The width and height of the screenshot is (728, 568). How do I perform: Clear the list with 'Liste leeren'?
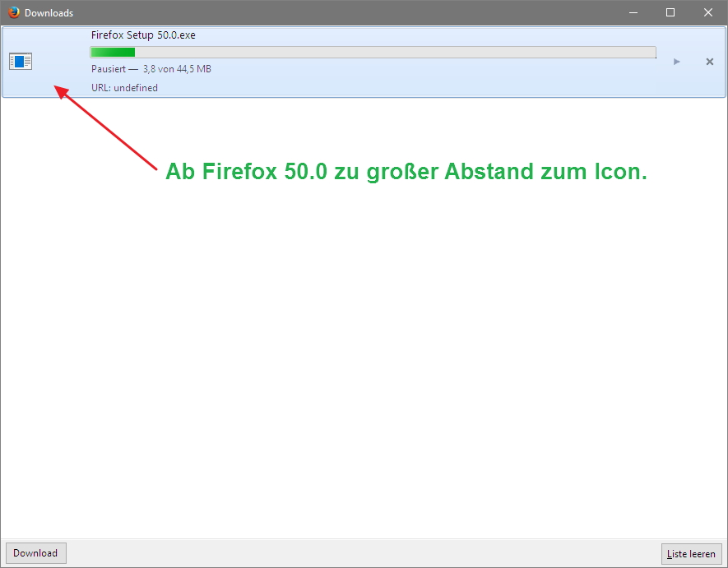click(x=691, y=553)
